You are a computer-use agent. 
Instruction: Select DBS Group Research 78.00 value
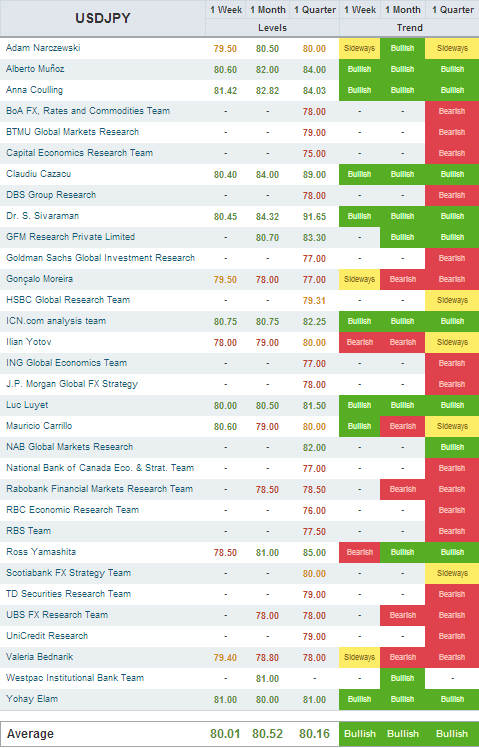[x=314, y=196]
